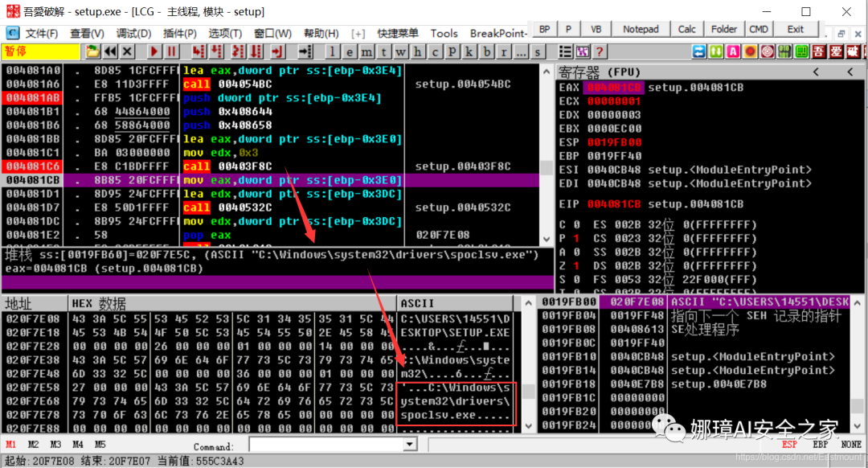Screen dimensions: 868x468
Task: Open References window with 'r' button
Action: [503, 51]
